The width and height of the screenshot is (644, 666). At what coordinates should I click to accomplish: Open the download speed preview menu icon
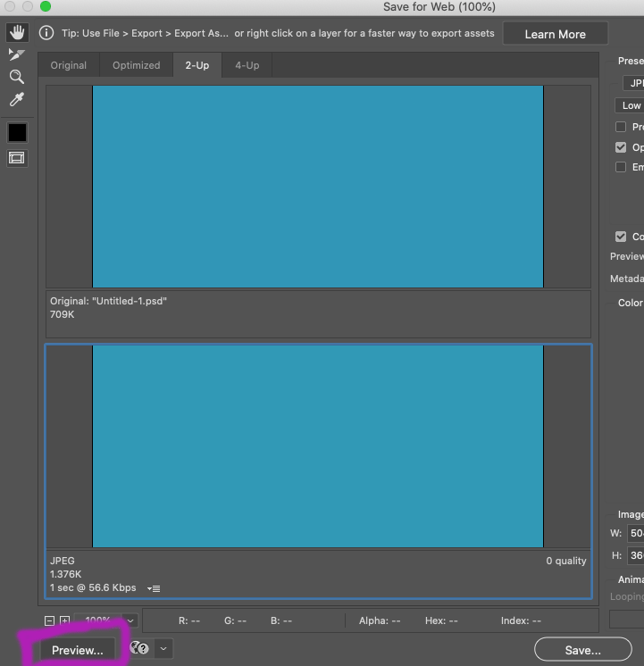[x=154, y=588]
